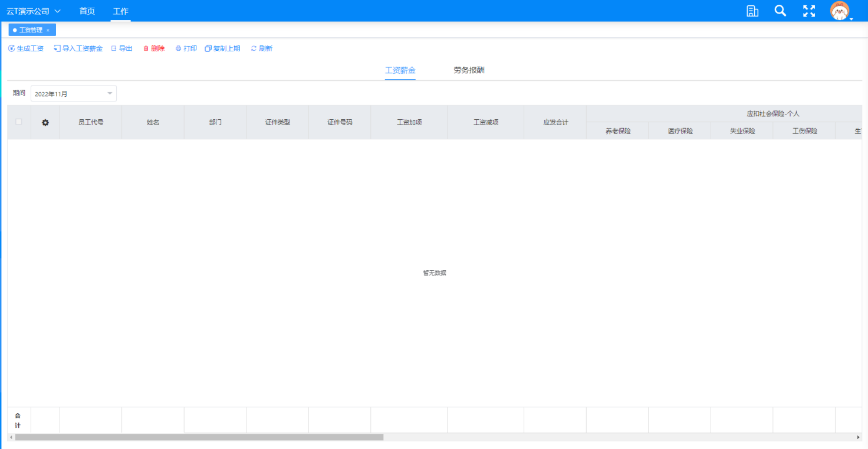Click the horizontal scrollbar right arrow
The width and height of the screenshot is (868, 449).
(x=858, y=437)
